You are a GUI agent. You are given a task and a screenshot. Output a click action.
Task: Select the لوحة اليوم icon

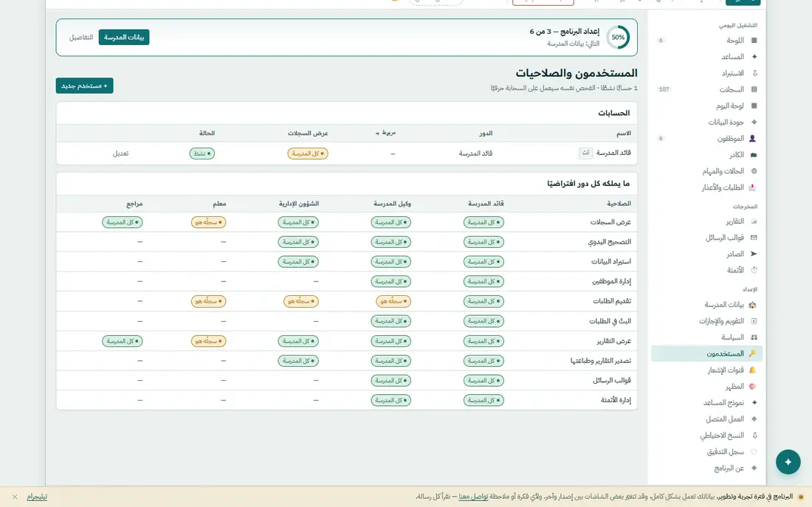754,106
